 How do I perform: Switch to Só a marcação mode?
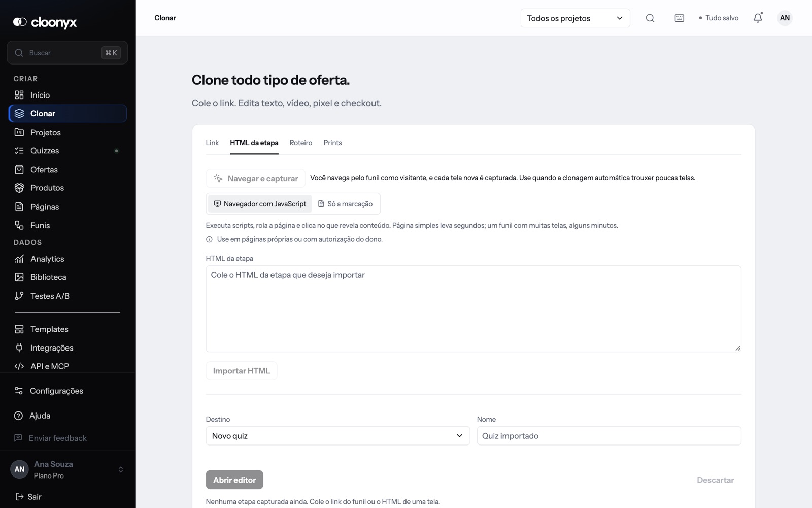click(x=345, y=204)
